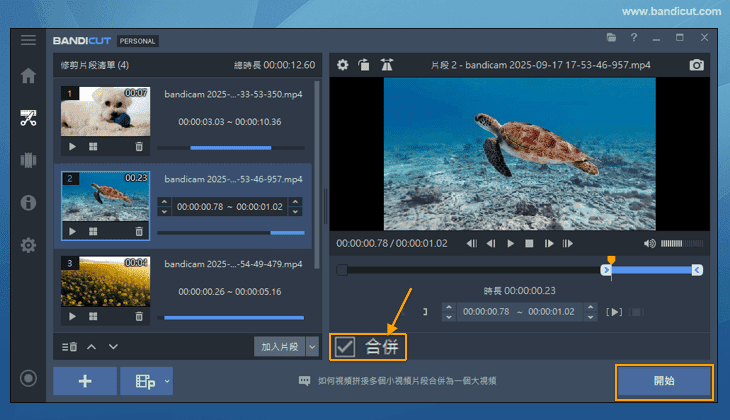The height and width of the screenshot is (420, 730).
Task: Click the timeline start handle
Action: 606,270
